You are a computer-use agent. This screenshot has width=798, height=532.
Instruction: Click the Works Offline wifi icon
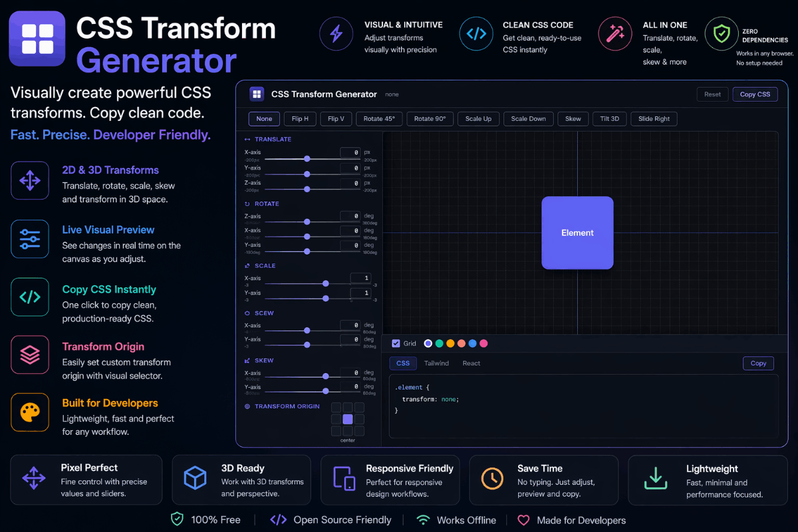point(423,519)
